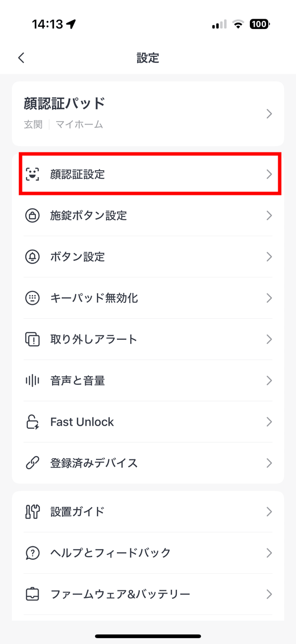This screenshot has height=644, width=296.
Task: Expand the 顔認証パッド device chevron
Action: [269, 114]
